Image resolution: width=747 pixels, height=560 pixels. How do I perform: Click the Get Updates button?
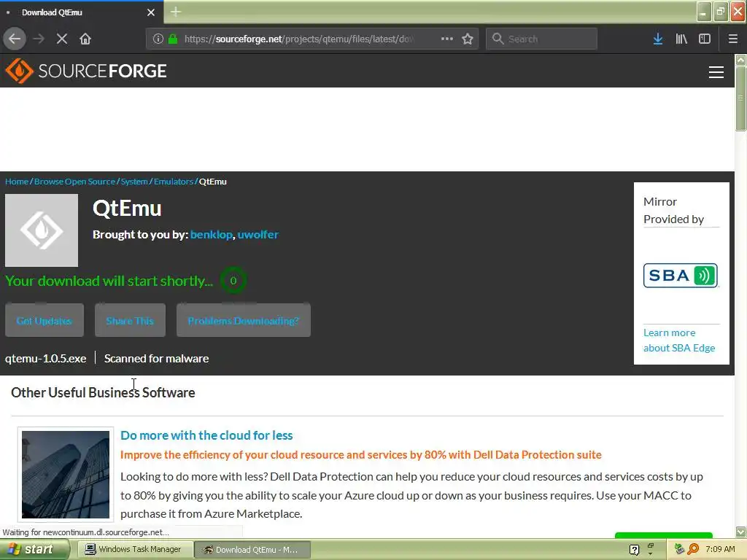pyautogui.click(x=44, y=321)
